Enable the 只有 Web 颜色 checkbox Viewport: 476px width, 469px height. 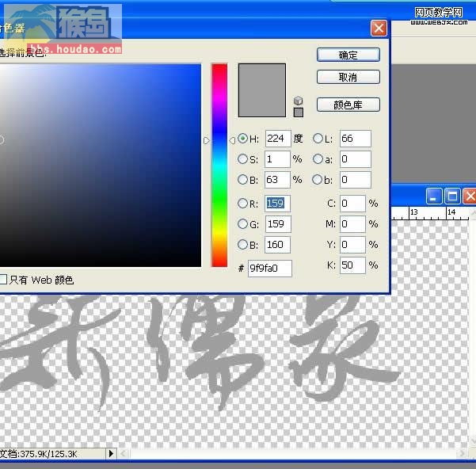[3, 280]
